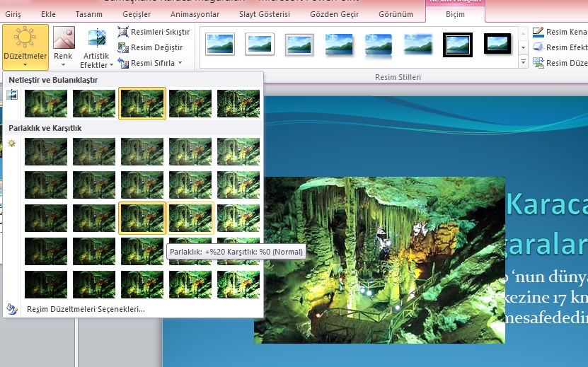Apply the first simple frame picture style

[220, 45]
